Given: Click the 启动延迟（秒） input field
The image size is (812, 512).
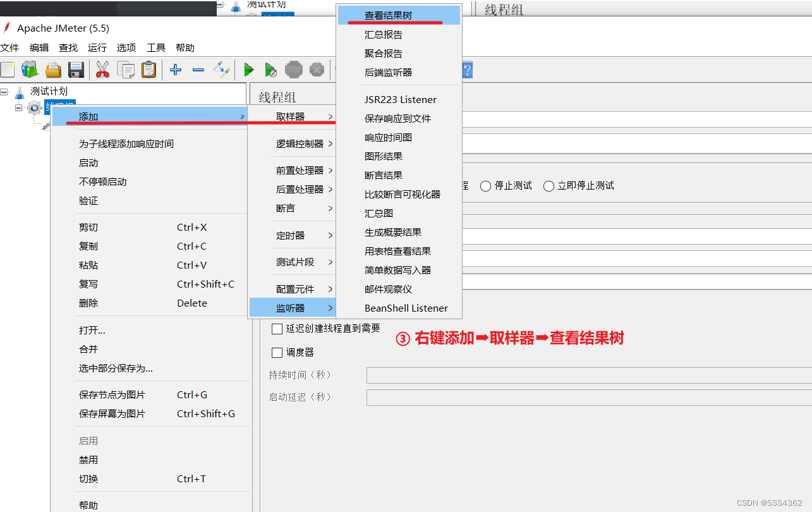Looking at the screenshot, I should click(x=589, y=398).
